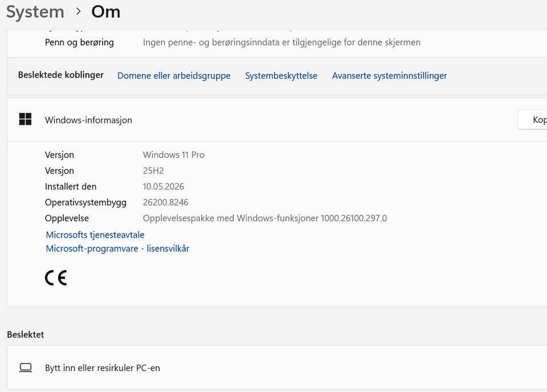Click the breadcrumb chevron after System
The width and height of the screenshot is (547, 392).
coord(79,11)
